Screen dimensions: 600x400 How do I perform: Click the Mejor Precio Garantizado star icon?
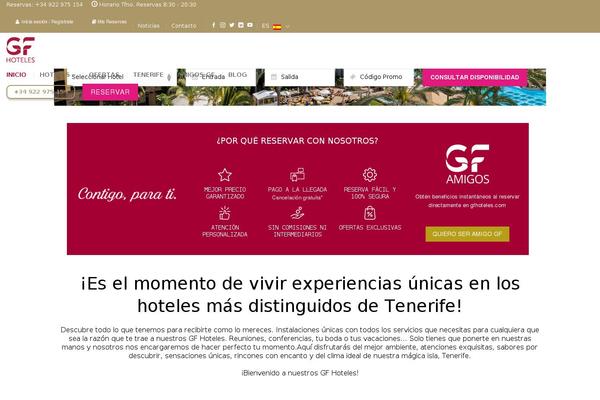225,175
